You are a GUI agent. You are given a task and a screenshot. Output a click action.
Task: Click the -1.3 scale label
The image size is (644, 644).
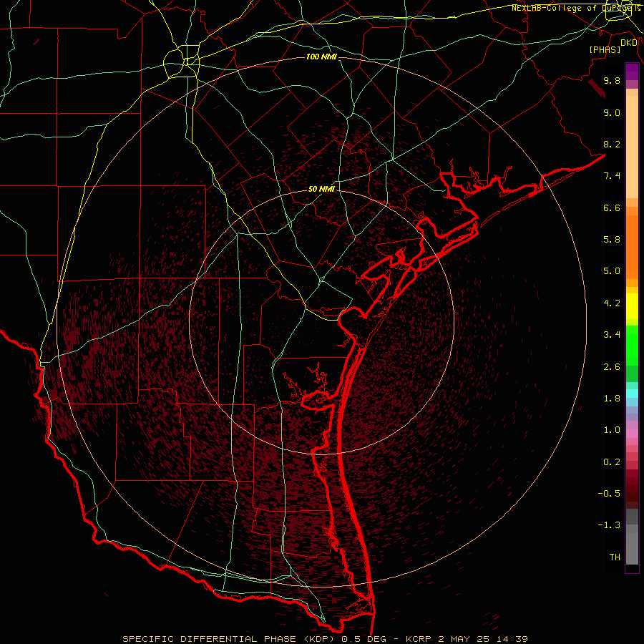click(609, 525)
